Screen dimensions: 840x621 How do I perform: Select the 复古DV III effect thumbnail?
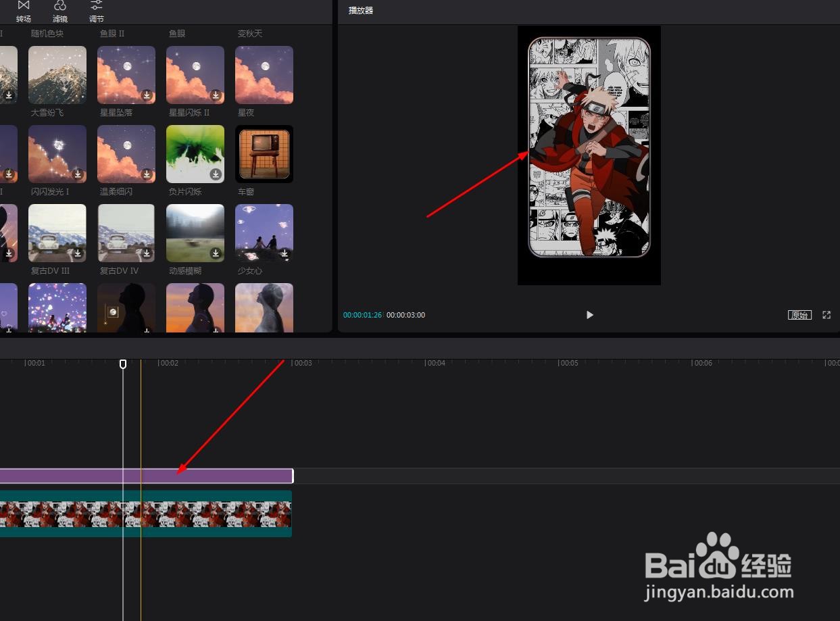57,233
